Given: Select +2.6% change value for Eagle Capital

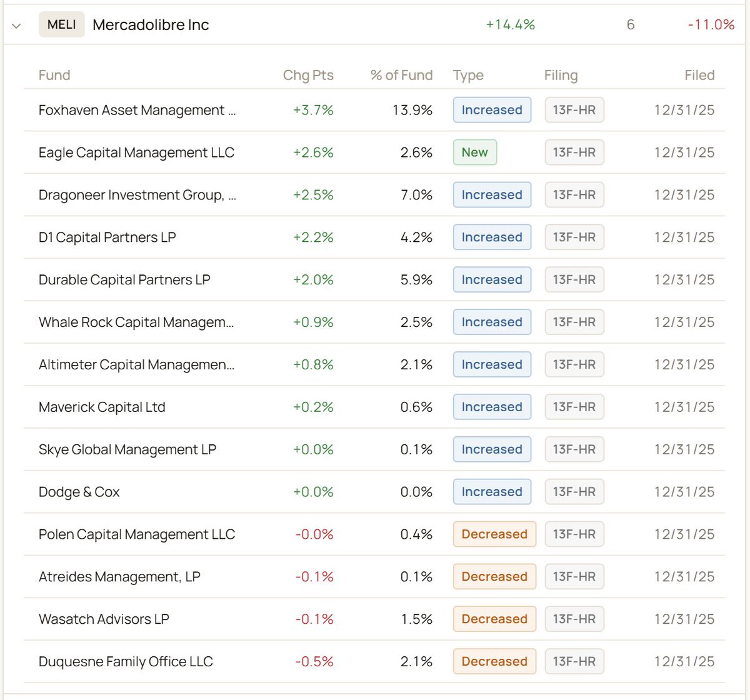Looking at the screenshot, I should click(313, 152).
